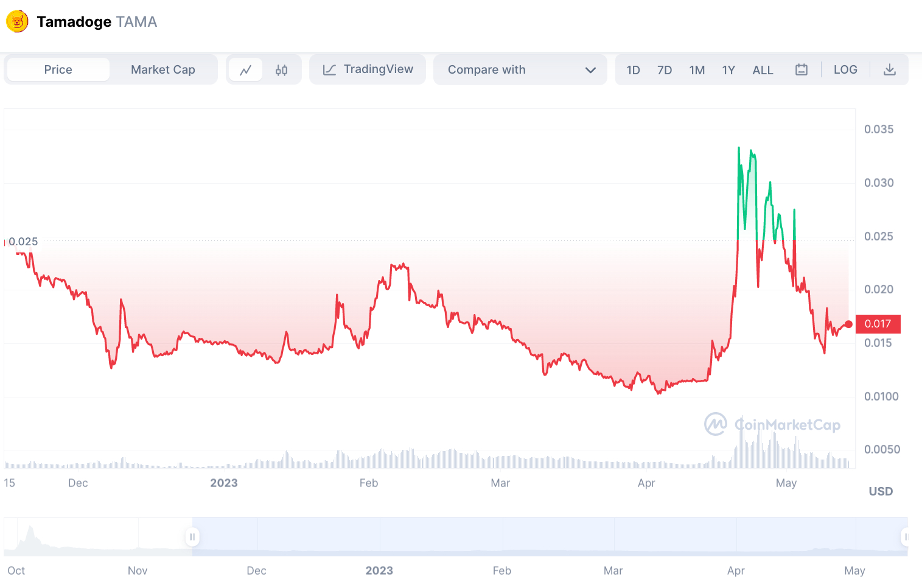The width and height of the screenshot is (922, 588).
Task: Click Mar in the range navigator
Action: coord(613,570)
